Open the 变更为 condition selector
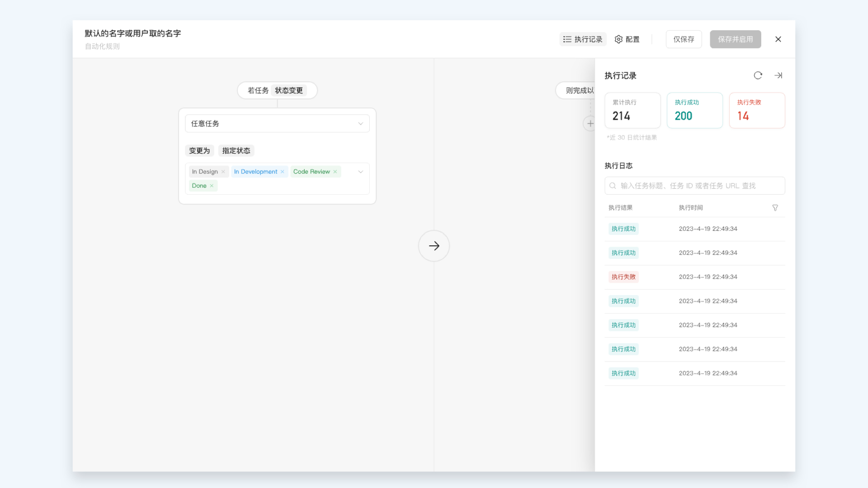Screen dimensions: 868x488 click(199, 150)
